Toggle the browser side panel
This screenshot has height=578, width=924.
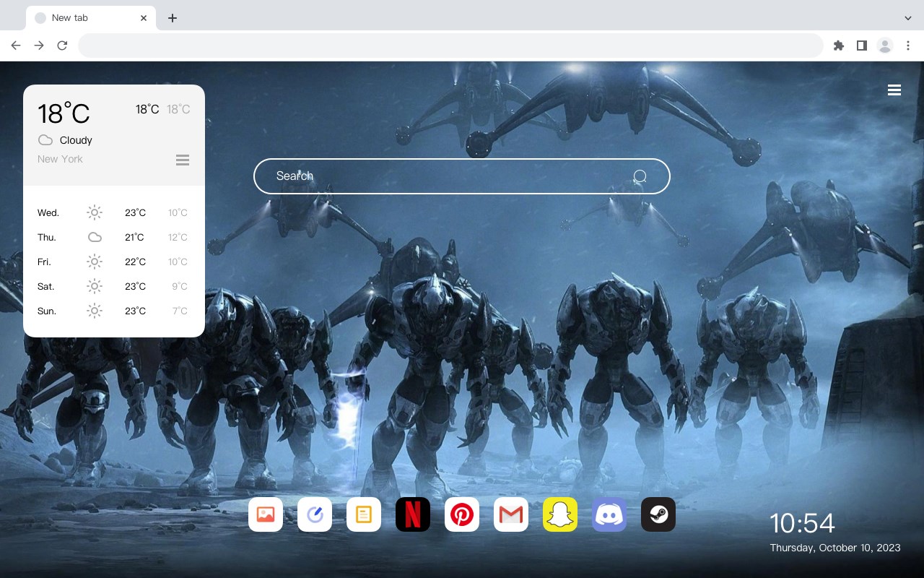[x=861, y=46]
